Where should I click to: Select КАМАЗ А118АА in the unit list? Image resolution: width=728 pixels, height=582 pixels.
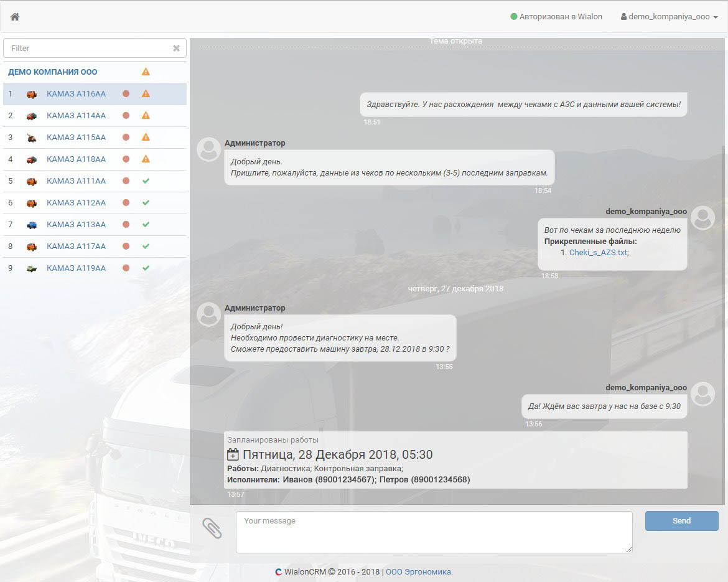coord(76,159)
